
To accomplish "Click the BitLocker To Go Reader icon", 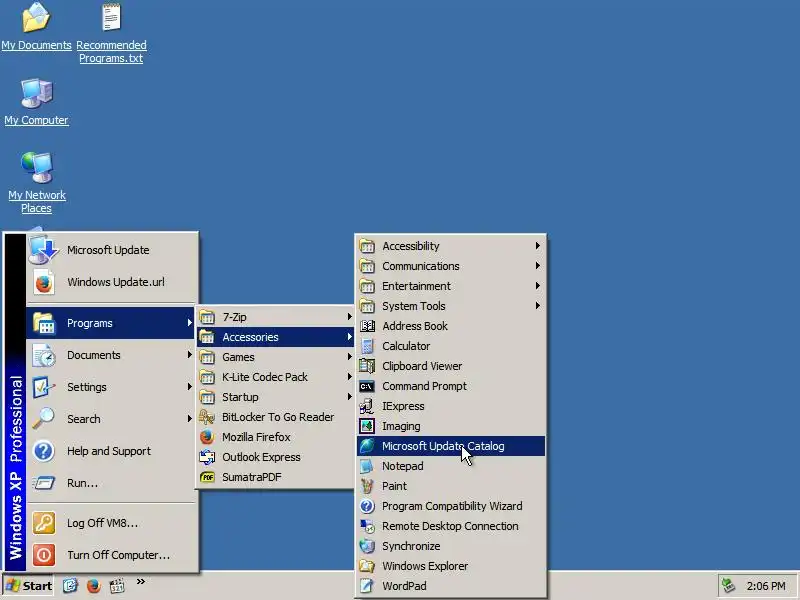I will click(x=207, y=417).
